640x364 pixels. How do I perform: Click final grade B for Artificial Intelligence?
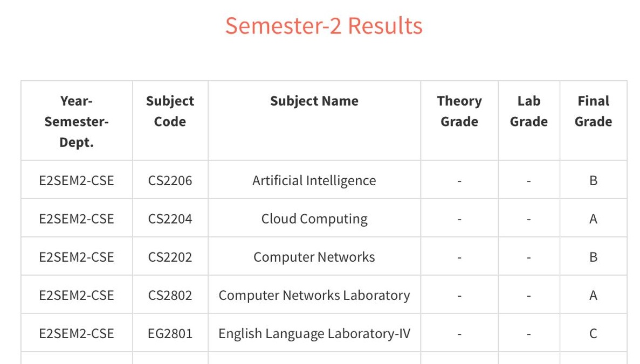[x=593, y=180]
